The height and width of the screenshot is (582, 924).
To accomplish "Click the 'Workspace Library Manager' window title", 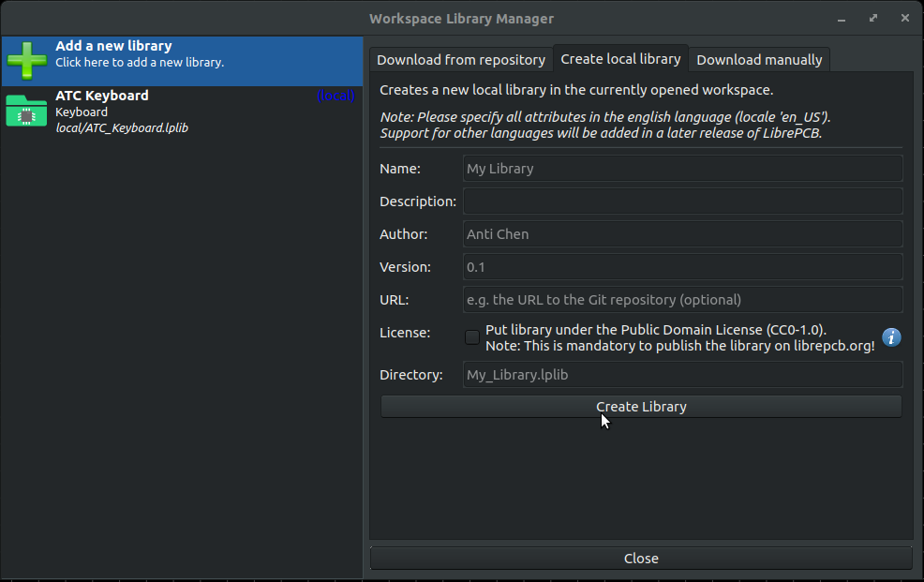I will tap(461, 19).
